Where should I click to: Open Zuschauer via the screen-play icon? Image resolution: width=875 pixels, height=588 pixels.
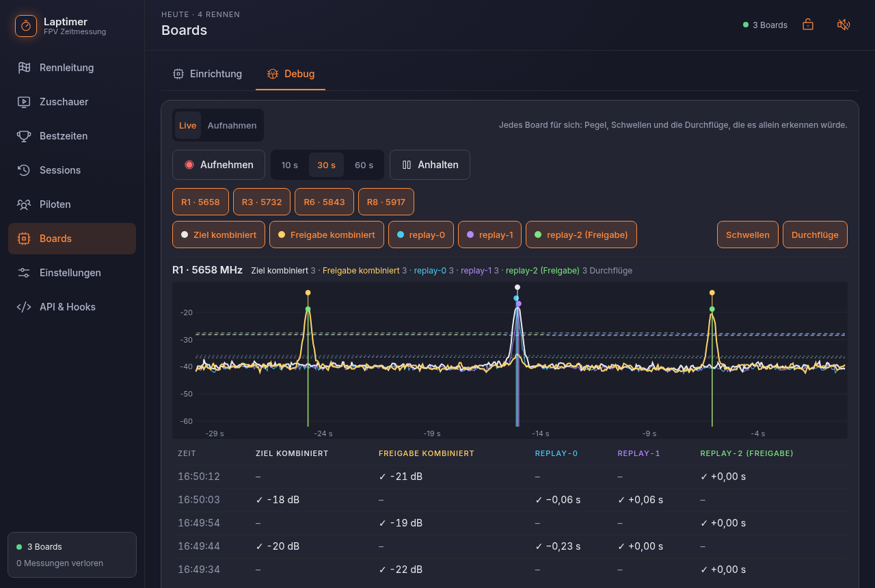[24, 102]
